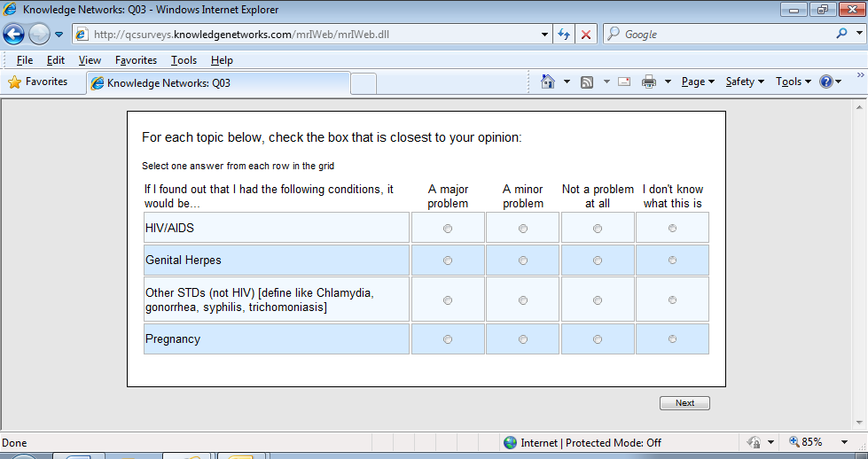Open the search provider dropdown arrow

(x=859, y=34)
